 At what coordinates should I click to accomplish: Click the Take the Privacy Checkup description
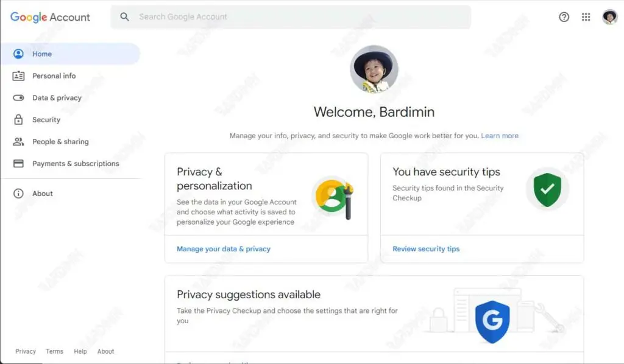[x=288, y=315]
